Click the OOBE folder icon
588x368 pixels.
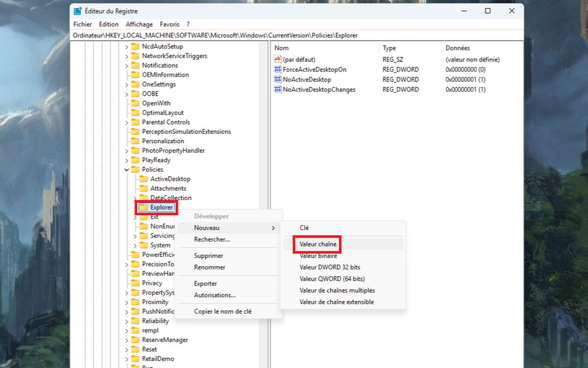tap(135, 94)
